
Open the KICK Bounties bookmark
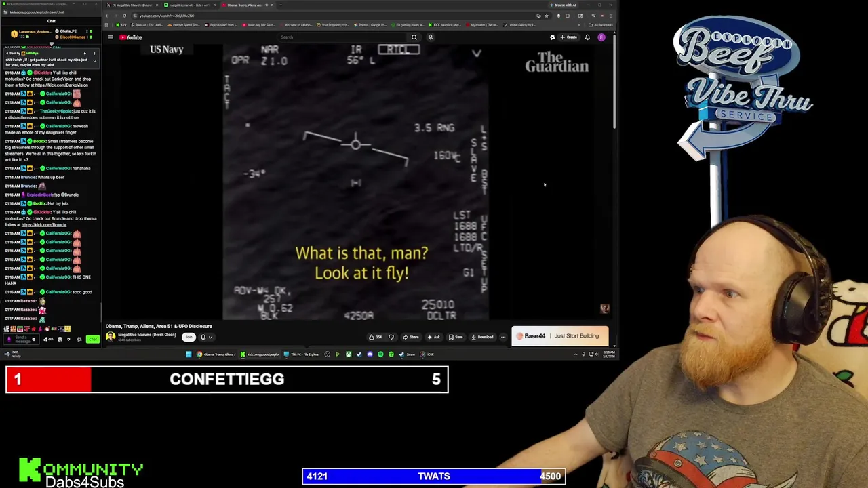(446, 25)
